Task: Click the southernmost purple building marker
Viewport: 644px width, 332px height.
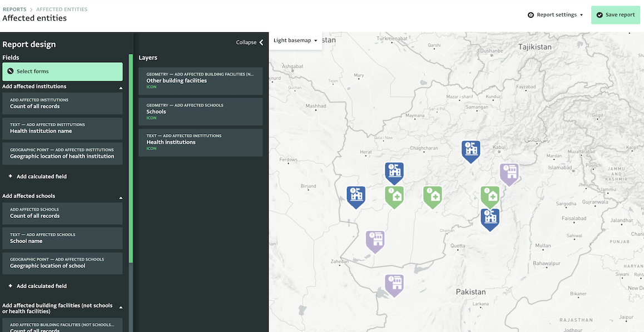Action: pos(394,285)
